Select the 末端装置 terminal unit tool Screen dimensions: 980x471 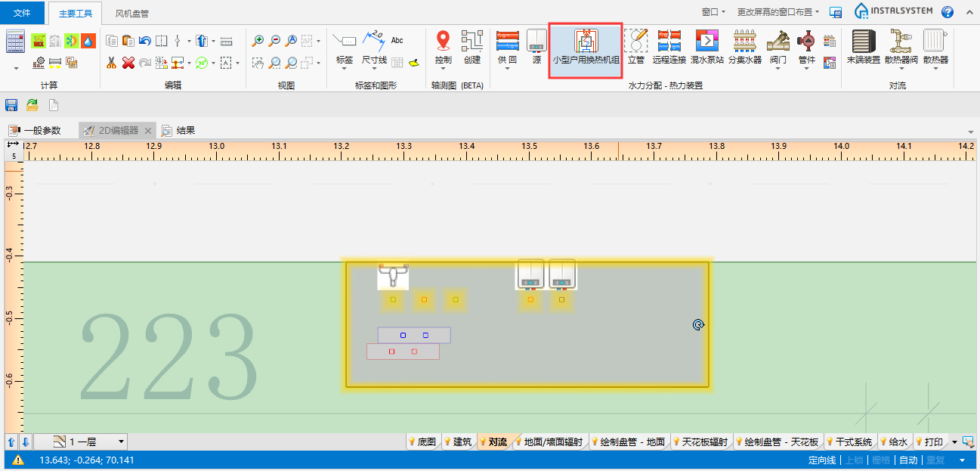(x=863, y=47)
